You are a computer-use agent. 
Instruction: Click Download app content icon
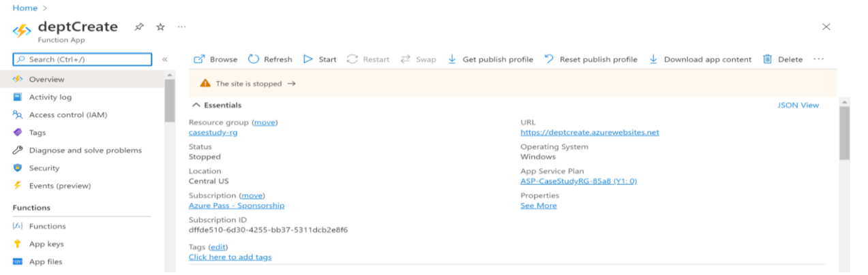tap(653, 59)
